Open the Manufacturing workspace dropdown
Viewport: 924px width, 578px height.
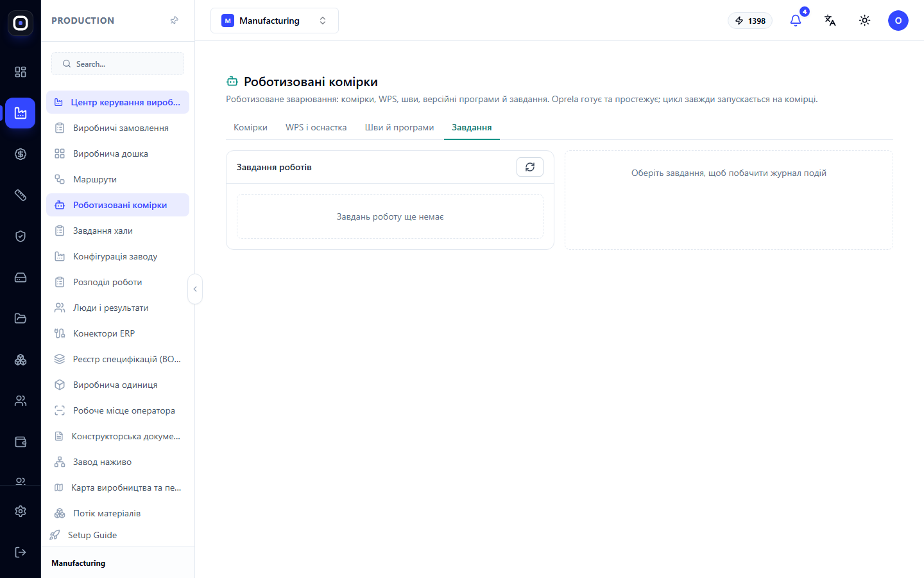tap(275, 21)
